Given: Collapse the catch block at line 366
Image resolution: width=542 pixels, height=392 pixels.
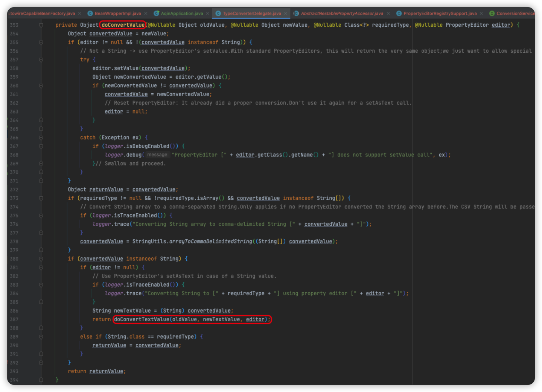Looking at the screenshot, I should [41, 138].
